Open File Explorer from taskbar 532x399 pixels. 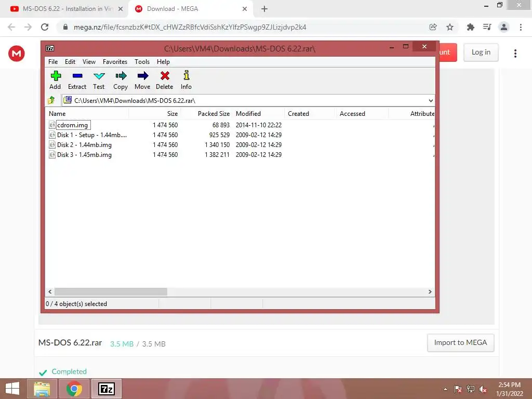pyautogui.click(x=42, y=389)
